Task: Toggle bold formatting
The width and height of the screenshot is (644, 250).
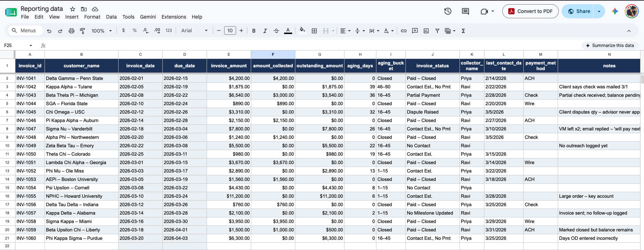Action: (x=254, y=31)
